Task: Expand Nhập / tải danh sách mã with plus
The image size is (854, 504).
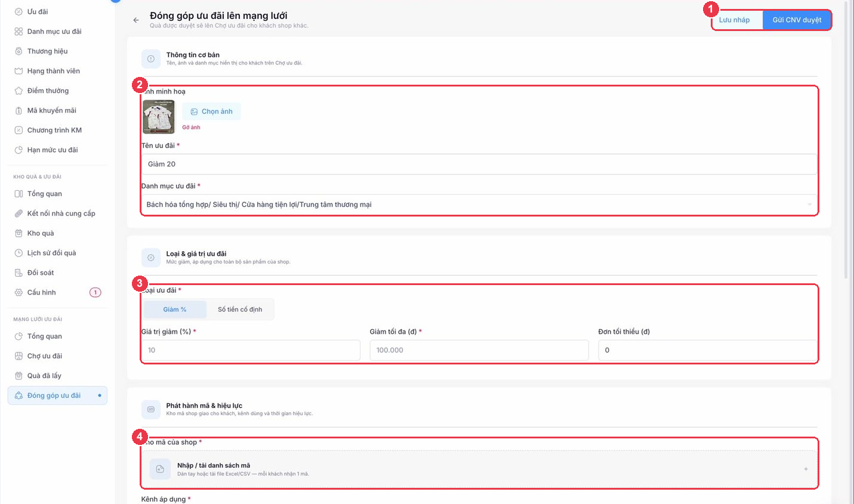Action: coord(806,469)
